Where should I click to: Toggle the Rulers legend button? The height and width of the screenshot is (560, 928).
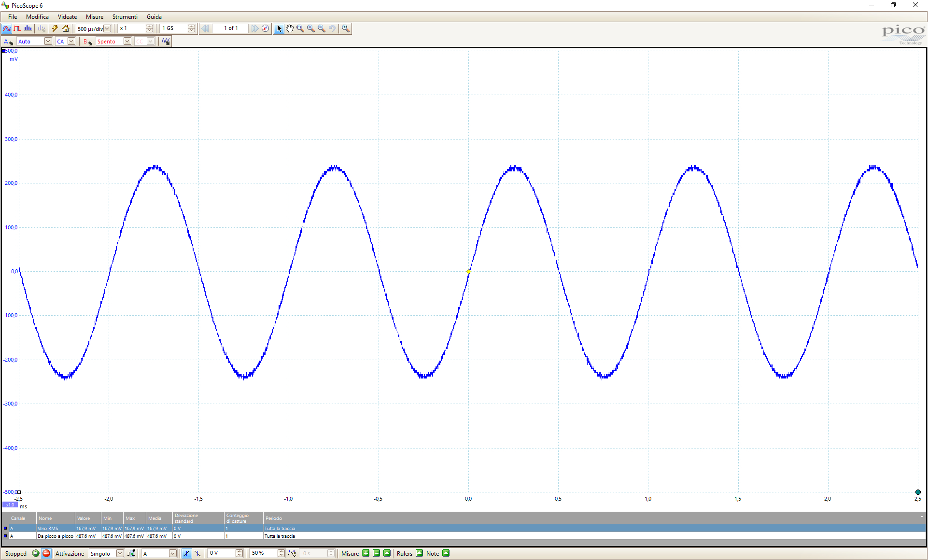pos(419,553)
